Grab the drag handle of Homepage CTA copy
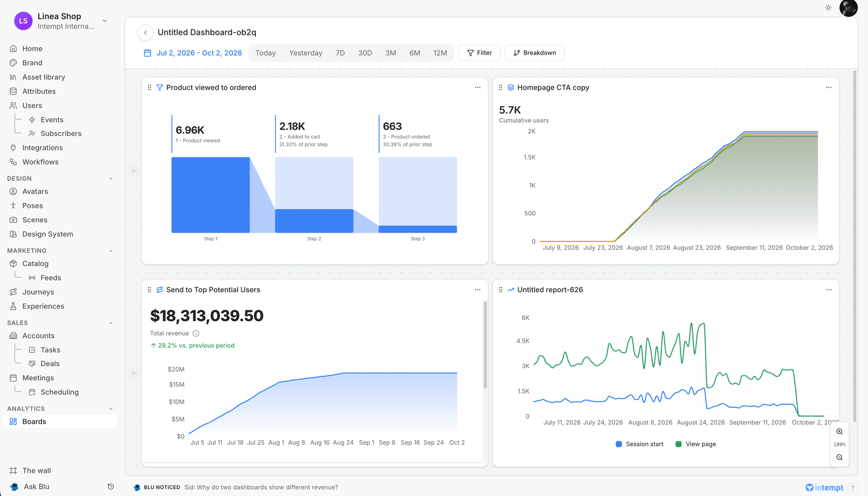868x496 pixels. pyautogui.click(x=500, y=88)
